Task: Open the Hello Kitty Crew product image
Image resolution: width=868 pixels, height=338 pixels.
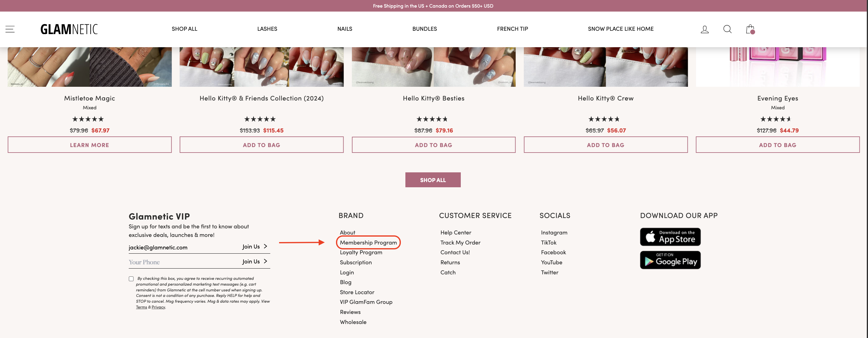Action: point(606,67)
